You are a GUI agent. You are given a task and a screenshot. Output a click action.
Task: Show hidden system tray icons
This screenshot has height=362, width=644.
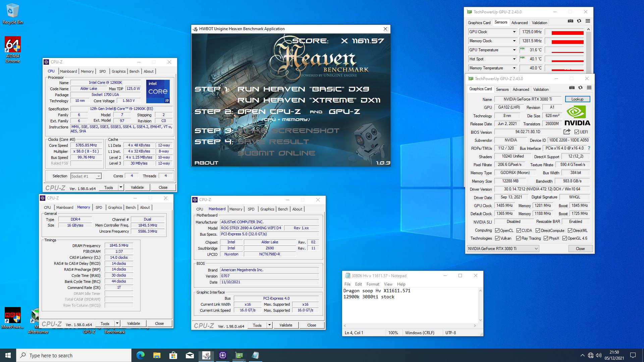582,355
